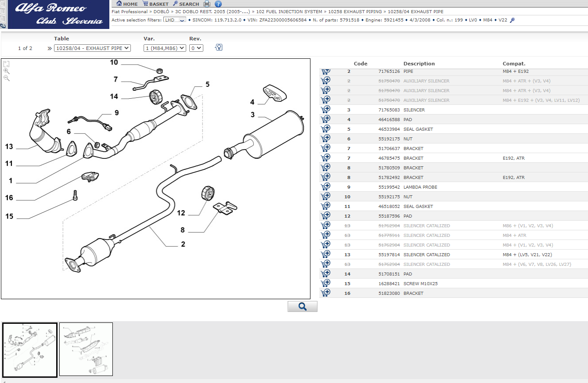Image resolution: width=588 pixels, height=383 pixels.
Task: Click the Compat. column header
Action: 514,64
